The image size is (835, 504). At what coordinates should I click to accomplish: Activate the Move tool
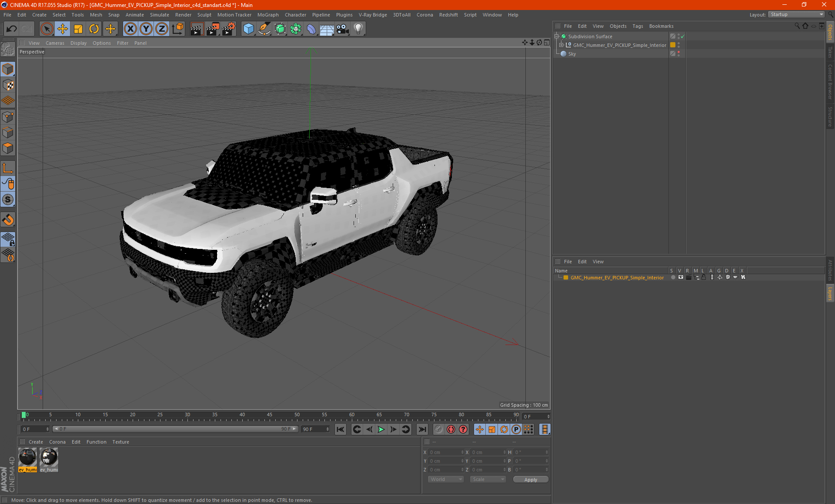(x=62, y=29)
